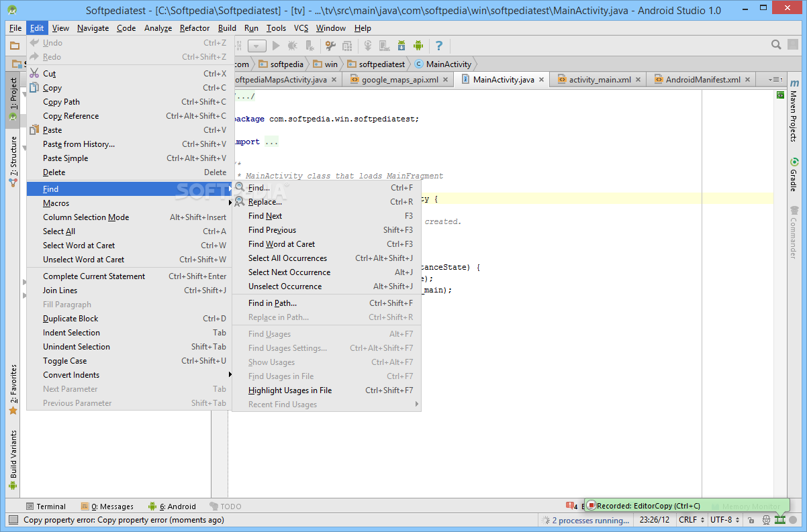The image size is (807, 532).
Task: Click background tasks spinner progress indicator
Action: pyautogui.click(x=545, y=520)
